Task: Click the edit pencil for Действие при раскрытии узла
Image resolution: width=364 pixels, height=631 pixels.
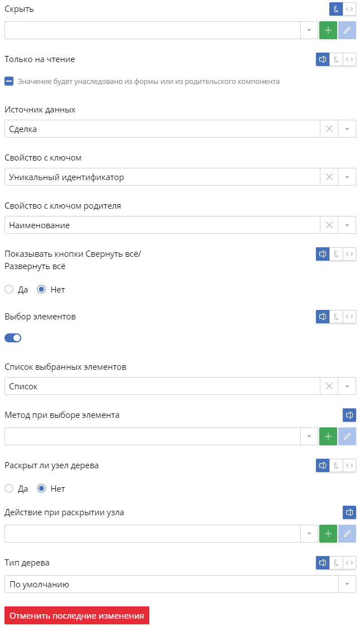Action: [347, 534]
